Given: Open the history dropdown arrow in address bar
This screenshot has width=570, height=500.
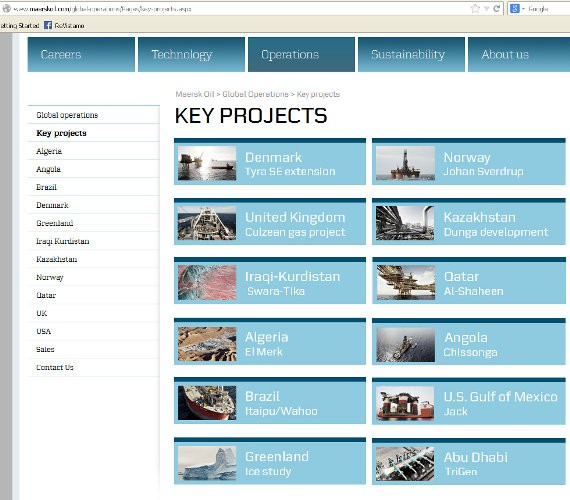Looking at the screenshot, I should (486, 9).
